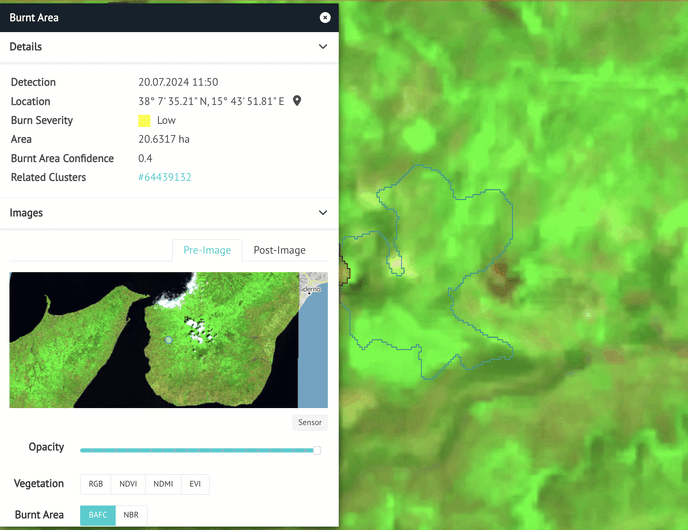Select the NBR burnt area option
Image resolution: width=688 pixels, height=530 pixels.
pyautogui.click(x=131, y=515)
